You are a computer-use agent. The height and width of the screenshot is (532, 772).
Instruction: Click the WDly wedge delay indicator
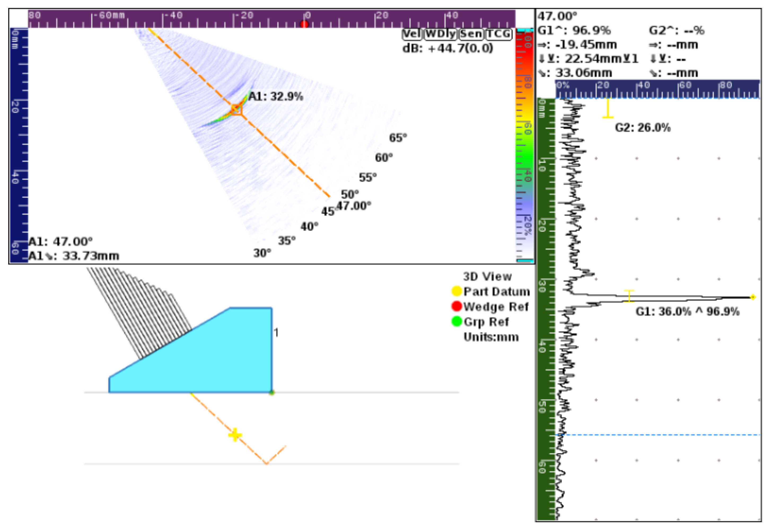pos(441,34)
